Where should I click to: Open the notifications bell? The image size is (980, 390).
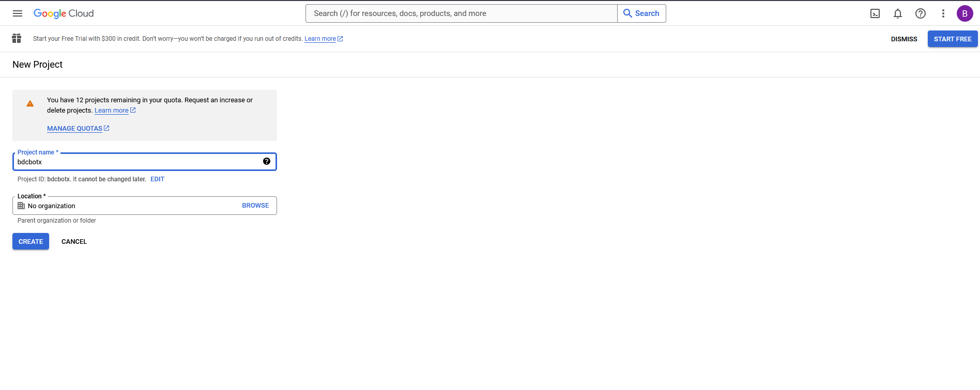(x=898, y=13)
